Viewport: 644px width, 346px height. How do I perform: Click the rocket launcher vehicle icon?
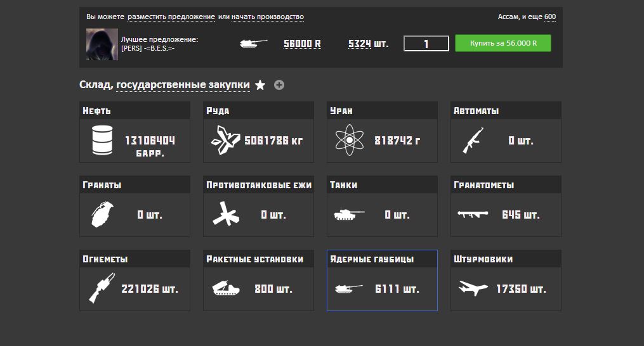tap(225, 289)
